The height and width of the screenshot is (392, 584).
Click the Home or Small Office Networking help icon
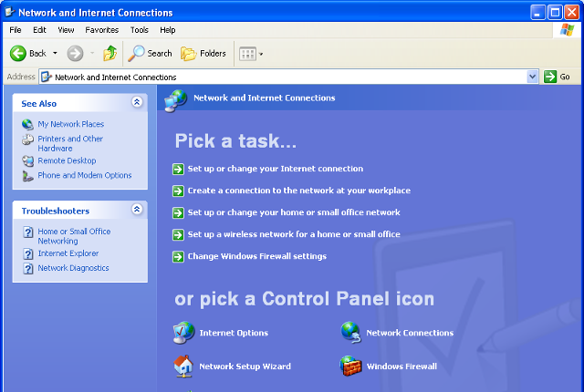pyautogui.click(x=28, y=232)
